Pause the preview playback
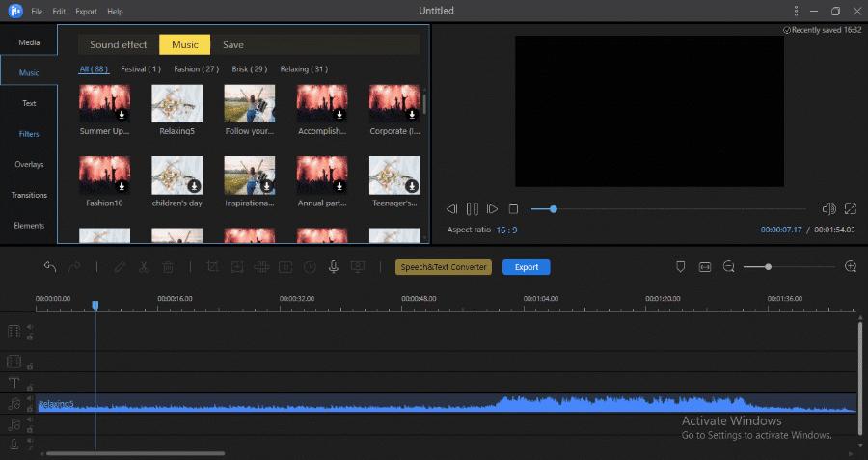 [472, 208]
